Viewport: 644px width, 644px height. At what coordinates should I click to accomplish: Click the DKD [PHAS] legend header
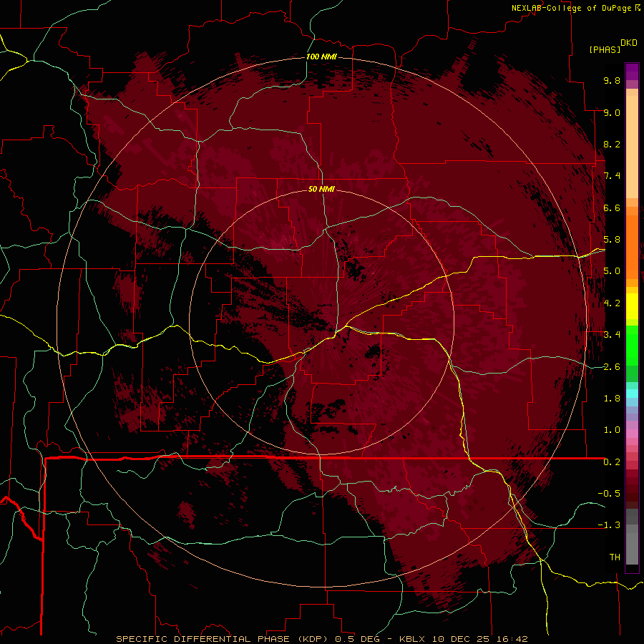pyautogui.click(x=613, y=46)
